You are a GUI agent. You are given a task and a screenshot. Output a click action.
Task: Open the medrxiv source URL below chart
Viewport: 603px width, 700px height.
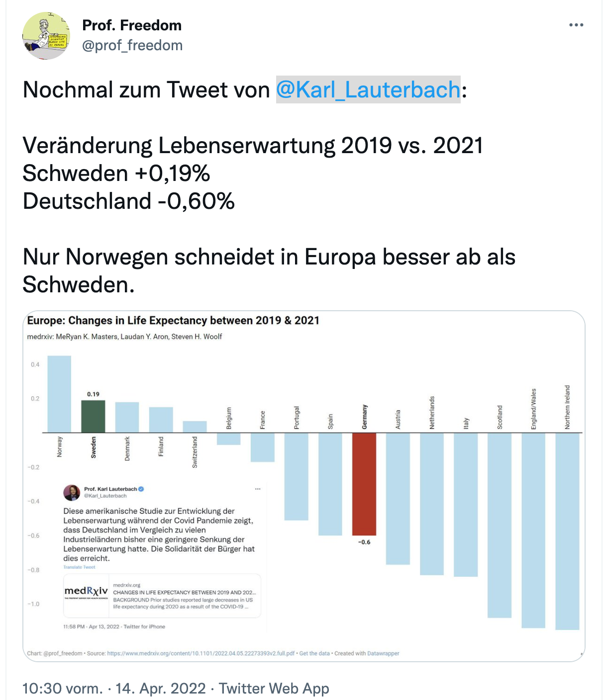(201, 653)
